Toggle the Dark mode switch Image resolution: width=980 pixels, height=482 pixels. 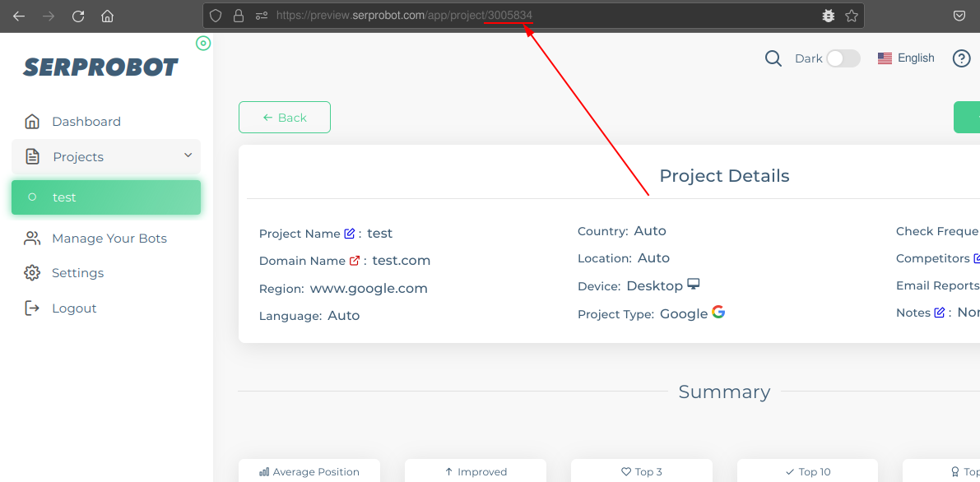click(843, 58)
